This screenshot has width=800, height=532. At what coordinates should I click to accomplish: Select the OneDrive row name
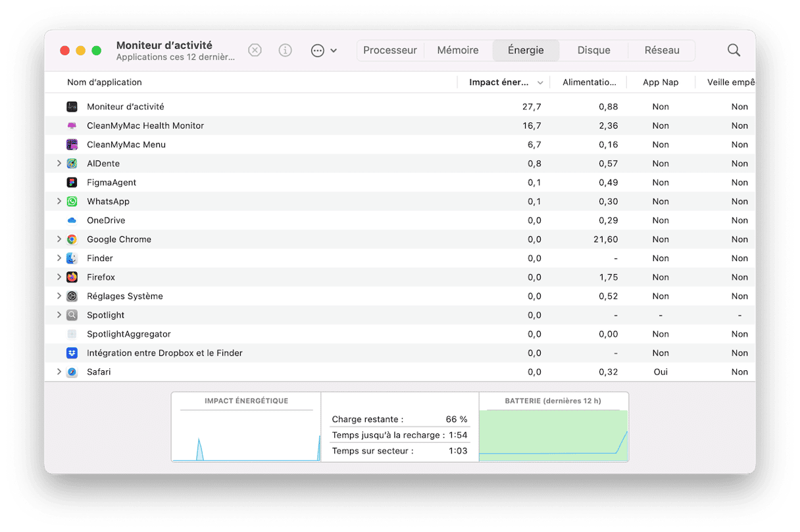point(106,220)
